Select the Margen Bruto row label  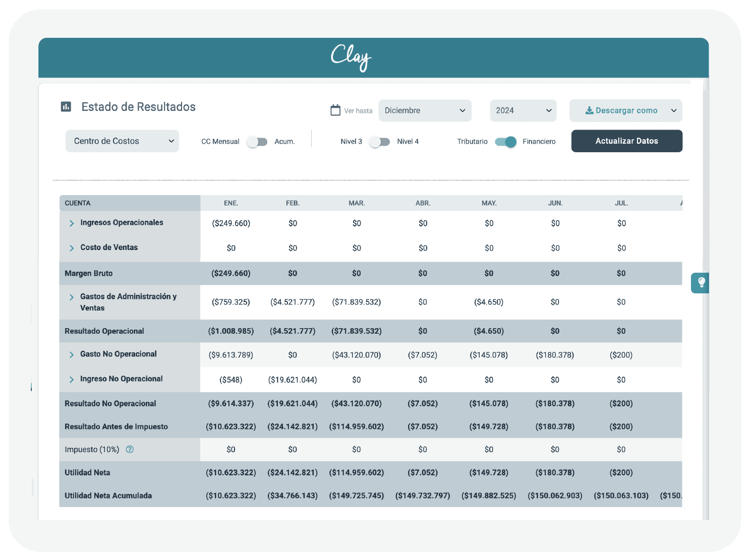[89, 273]
